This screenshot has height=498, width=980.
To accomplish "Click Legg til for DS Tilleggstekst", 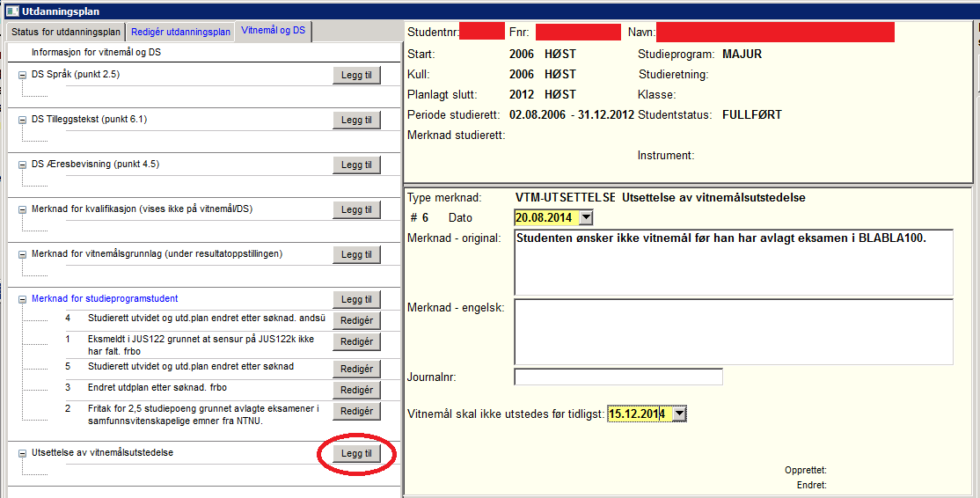I will pos(356,121).
